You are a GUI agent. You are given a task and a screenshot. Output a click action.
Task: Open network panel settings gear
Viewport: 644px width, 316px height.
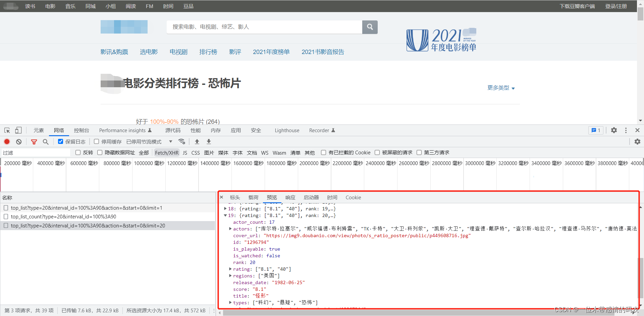tap(637, 142)
